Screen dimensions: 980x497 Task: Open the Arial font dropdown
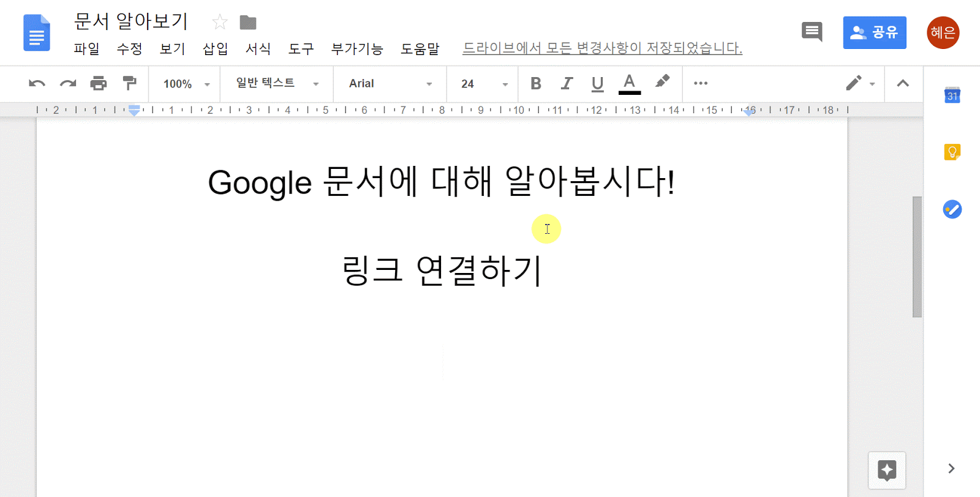[x=390, y=83]
